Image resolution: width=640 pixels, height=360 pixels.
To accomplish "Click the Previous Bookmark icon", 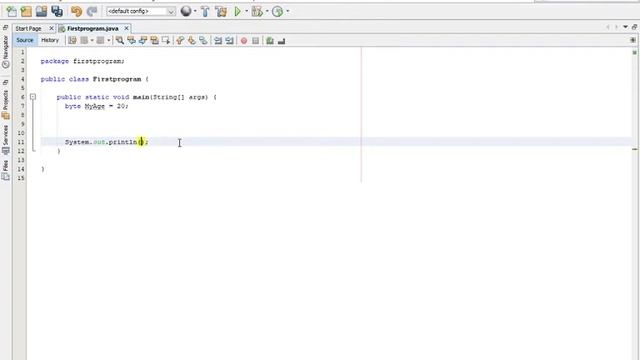I will [x=180, y=40].
